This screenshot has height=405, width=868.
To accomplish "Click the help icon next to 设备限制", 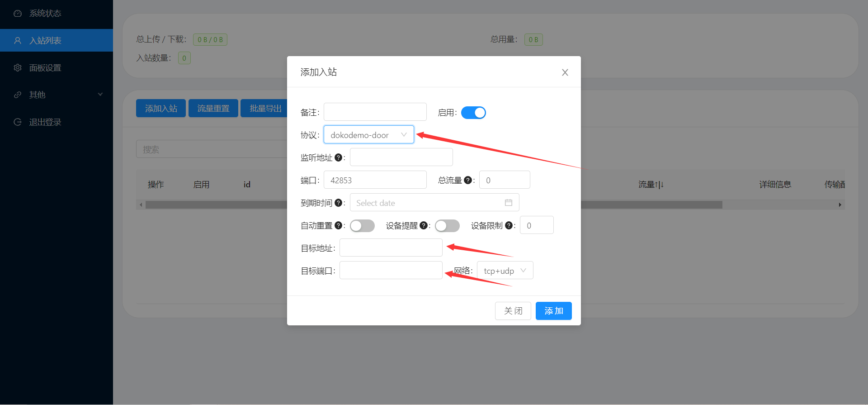I will [x=509, y=225].
